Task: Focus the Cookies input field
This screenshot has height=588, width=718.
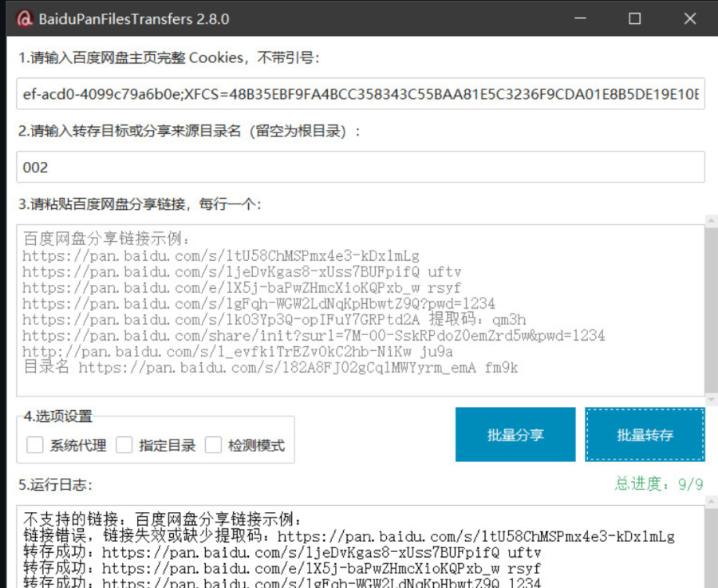Action: (x=361, y=94)
